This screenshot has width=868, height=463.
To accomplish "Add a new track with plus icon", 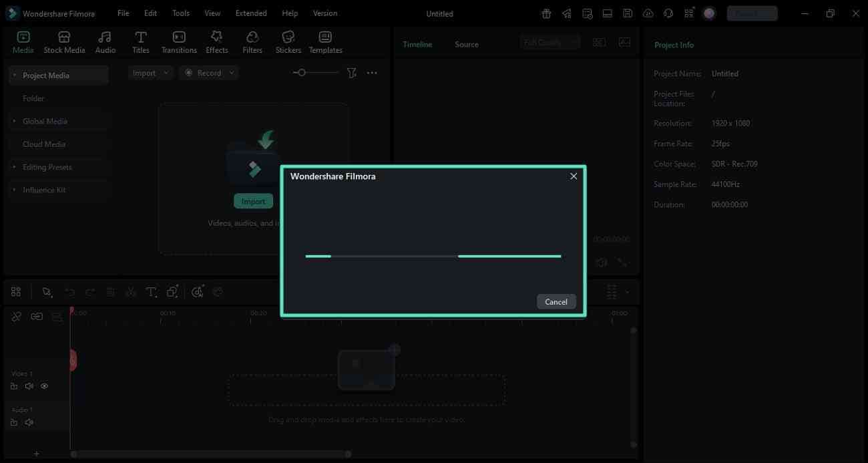I will 37,454.
